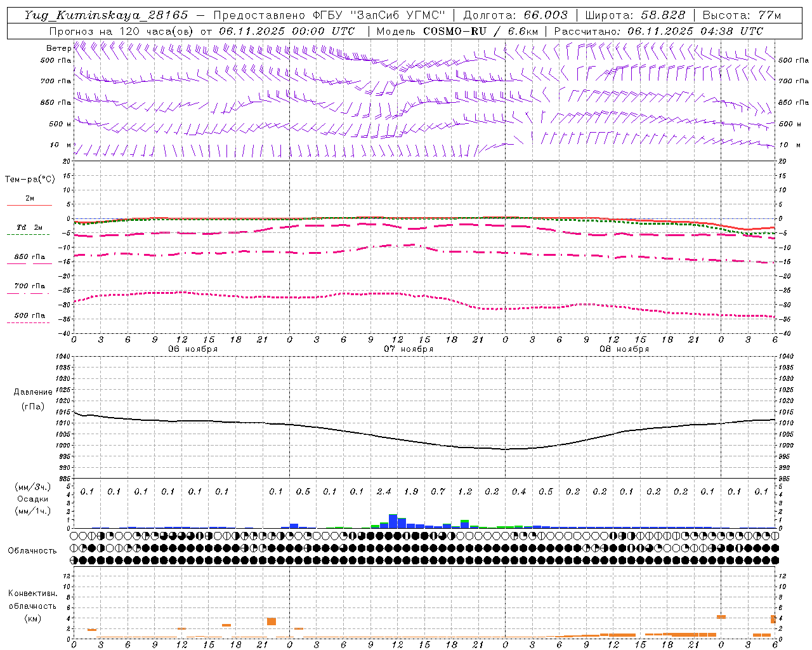
Task: Click the 0.7 precipitation total value
Action: click(x=438, y=491)
